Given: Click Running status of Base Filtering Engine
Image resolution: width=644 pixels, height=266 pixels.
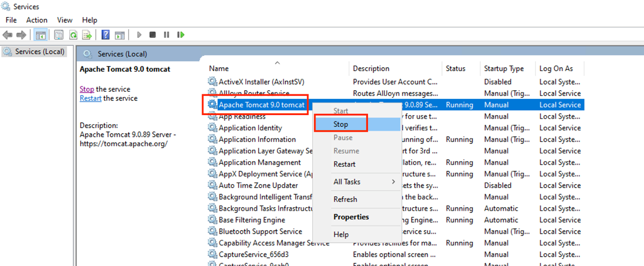Looking at the screenshot, I should tap(459, 220).
